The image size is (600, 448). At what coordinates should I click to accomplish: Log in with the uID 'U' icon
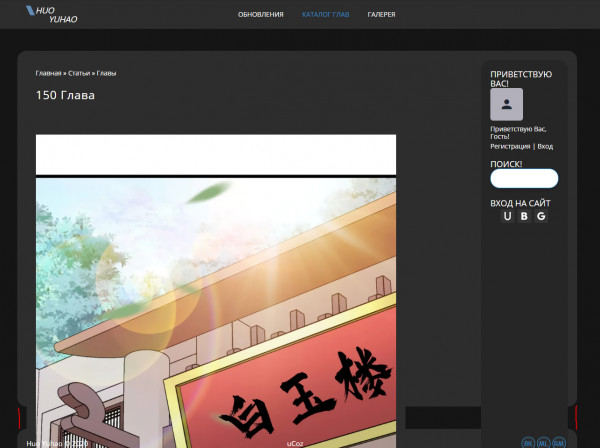[507, 216]
